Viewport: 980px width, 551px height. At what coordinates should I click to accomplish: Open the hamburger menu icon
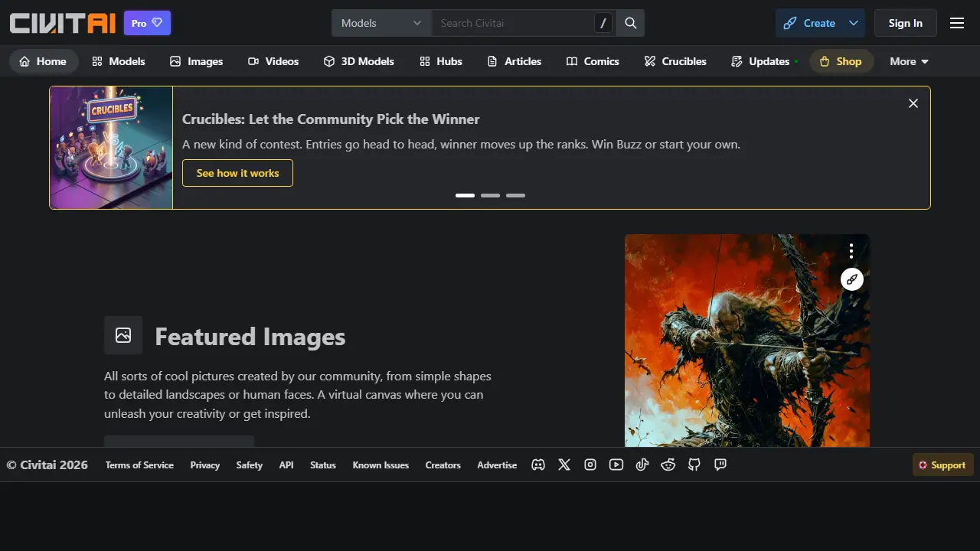[x=957, y=23]
